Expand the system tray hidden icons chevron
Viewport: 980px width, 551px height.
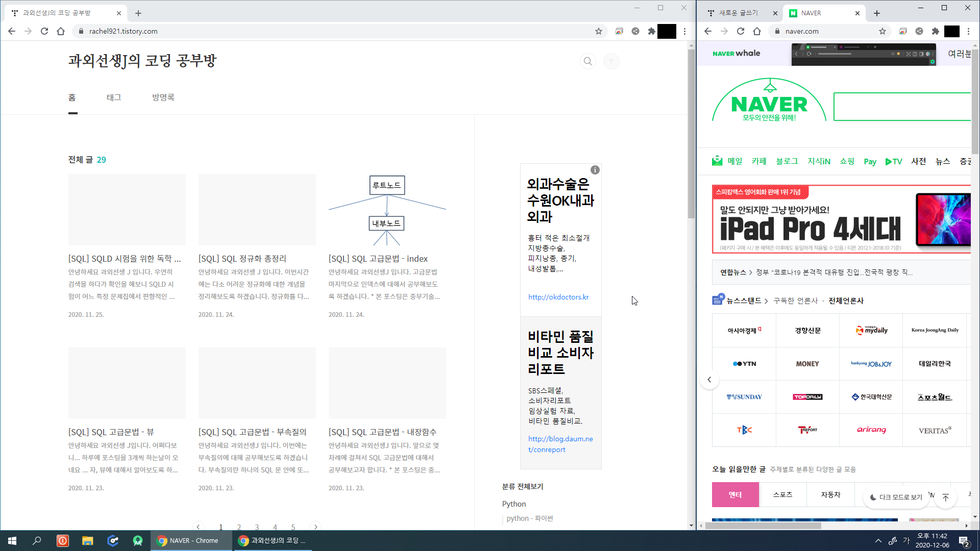coord(878,541)
